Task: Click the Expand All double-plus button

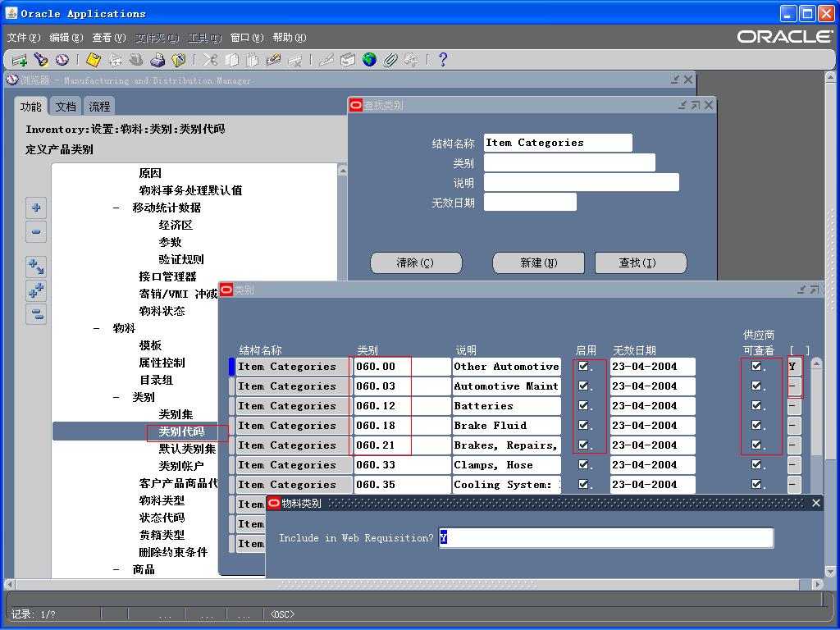Action: [36, 290]
